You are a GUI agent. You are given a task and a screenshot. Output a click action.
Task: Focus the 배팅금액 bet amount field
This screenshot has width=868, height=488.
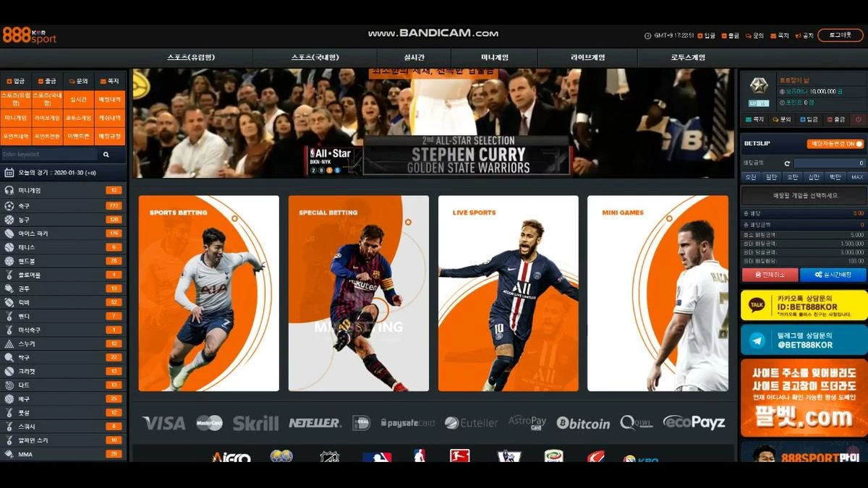coord(829,163)
